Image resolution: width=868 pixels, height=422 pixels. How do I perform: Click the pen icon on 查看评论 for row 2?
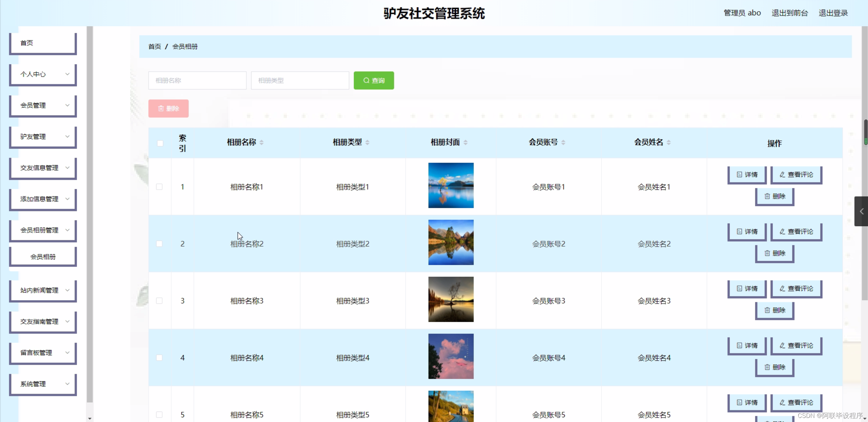click(x=781, y=231)
